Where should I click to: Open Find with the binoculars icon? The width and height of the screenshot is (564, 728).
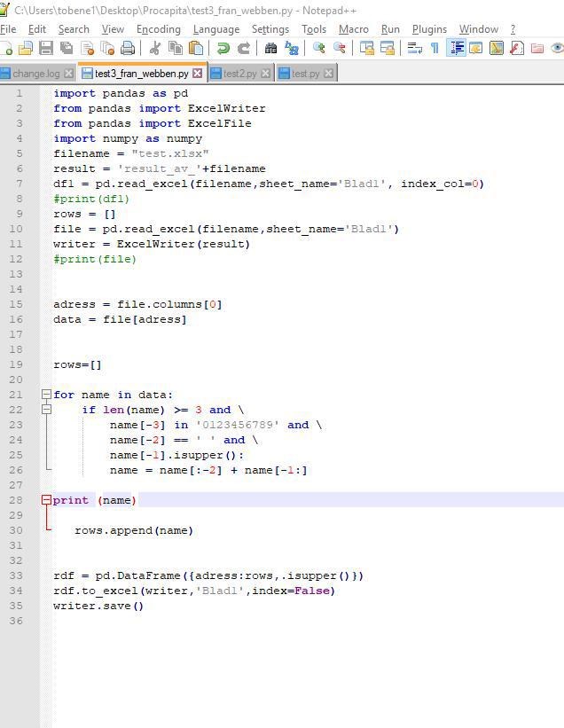[271, 49]
